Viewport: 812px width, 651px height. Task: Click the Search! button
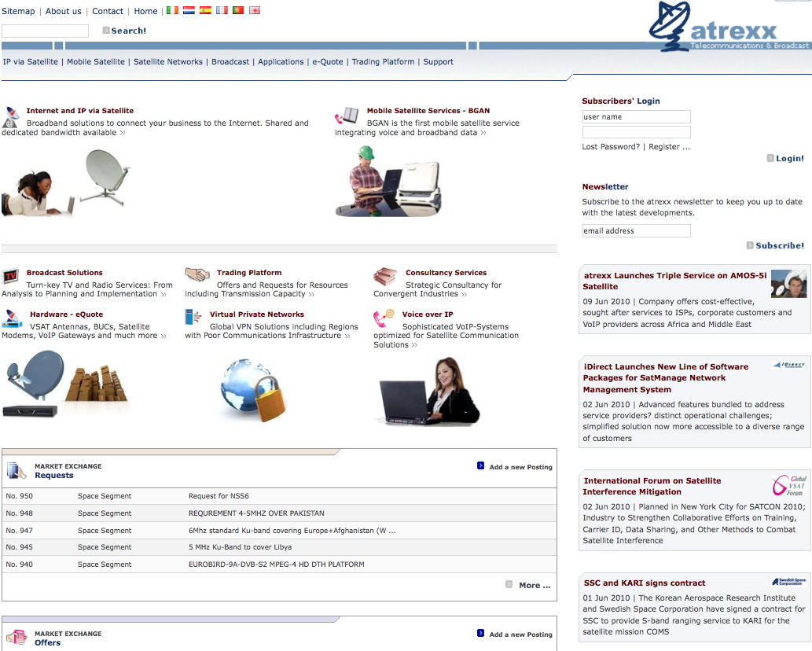click(128, 31)
